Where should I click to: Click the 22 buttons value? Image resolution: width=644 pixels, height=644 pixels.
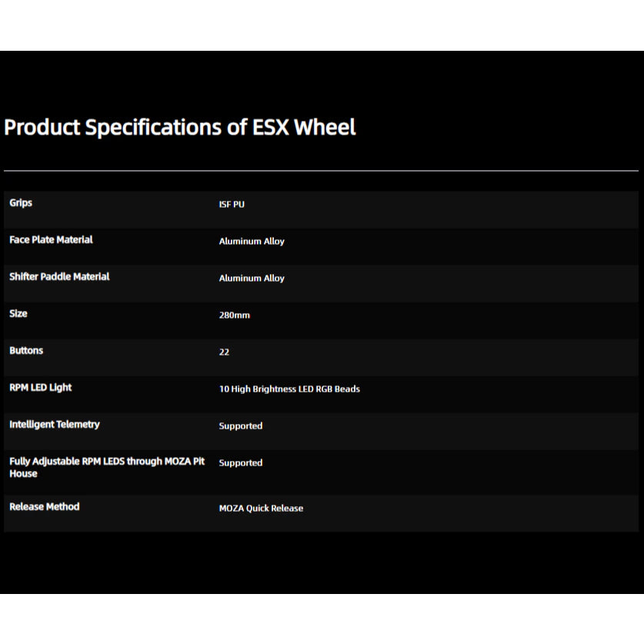pos(224,352)
